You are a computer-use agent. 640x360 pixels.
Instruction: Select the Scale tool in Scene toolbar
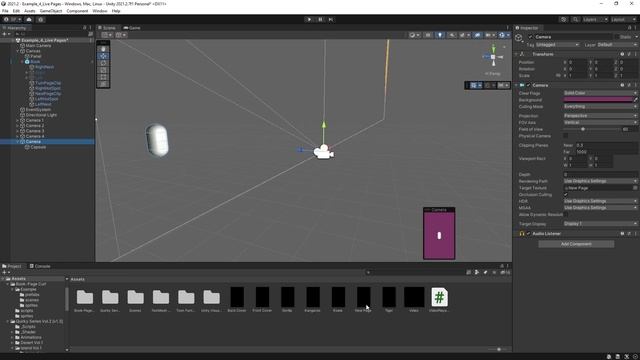click(x=103, y=70)
